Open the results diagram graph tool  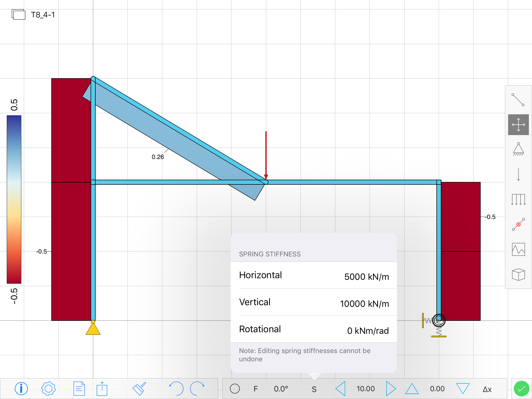tap(518, 249)
